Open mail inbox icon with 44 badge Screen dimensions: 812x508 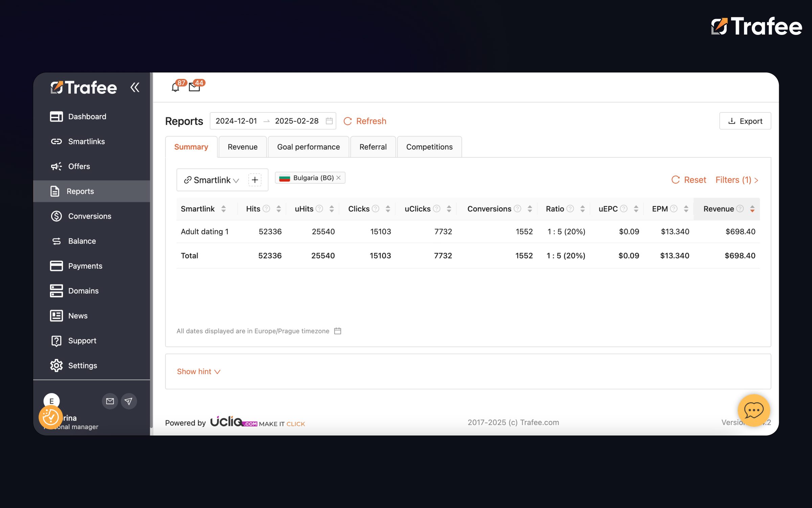click(194, 87)
